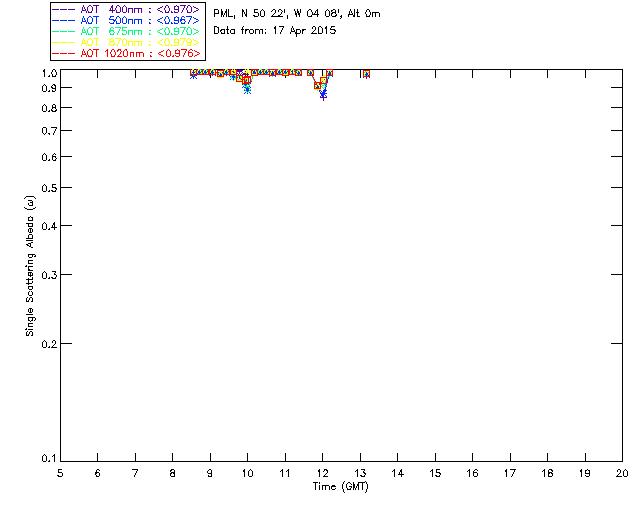Click the AOT 400nm legend entry
Viewport: 640px width, 512px height.
pos(126,9)
